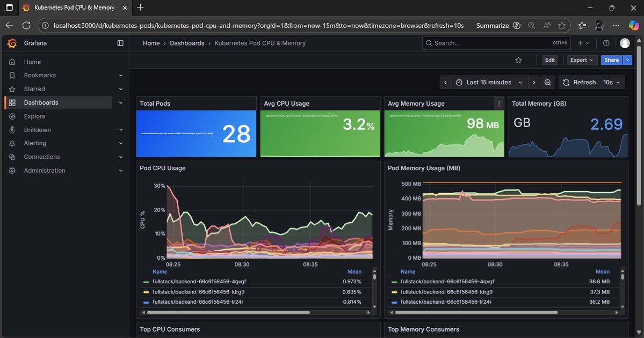Click the Alerting bell icon
The image size is (644, 338).
[12, 144]
